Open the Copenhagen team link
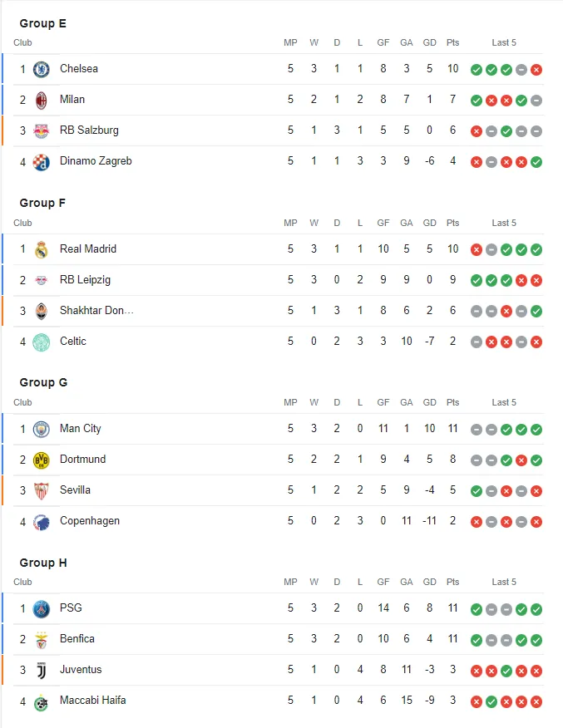The width and height of the screenshot is (563, 728). [90, 521]
